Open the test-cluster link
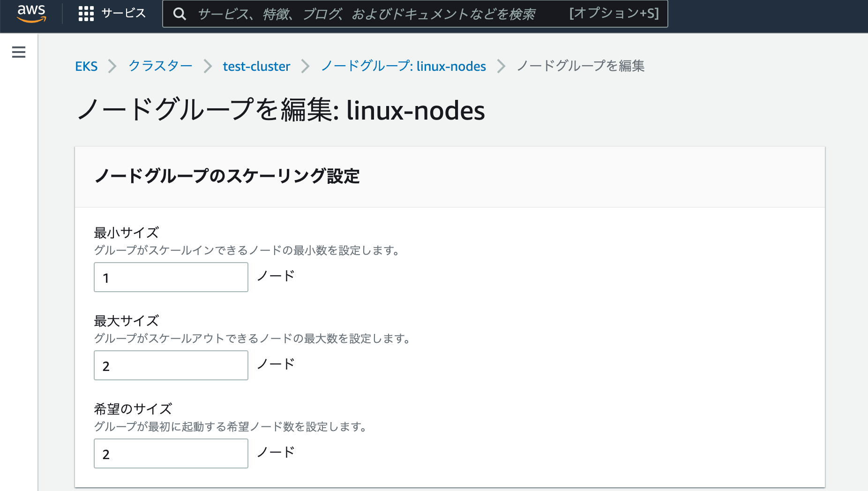The image size is (868, 491). pos(256,66)
